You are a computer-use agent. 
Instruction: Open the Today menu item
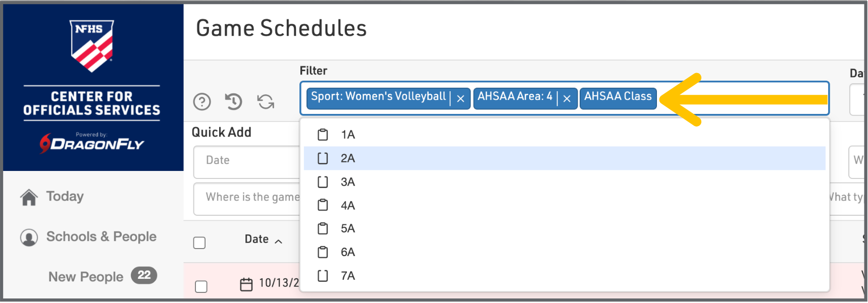pyautogui.click(x=65, y=197)
